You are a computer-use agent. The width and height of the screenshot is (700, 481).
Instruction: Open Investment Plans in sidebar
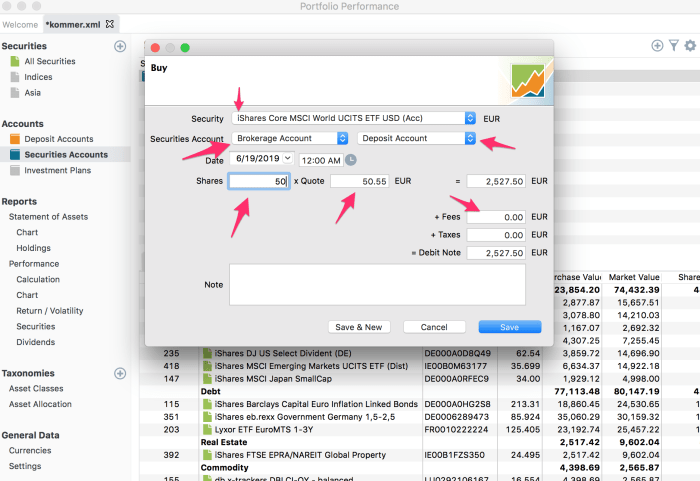pos(58,170)
